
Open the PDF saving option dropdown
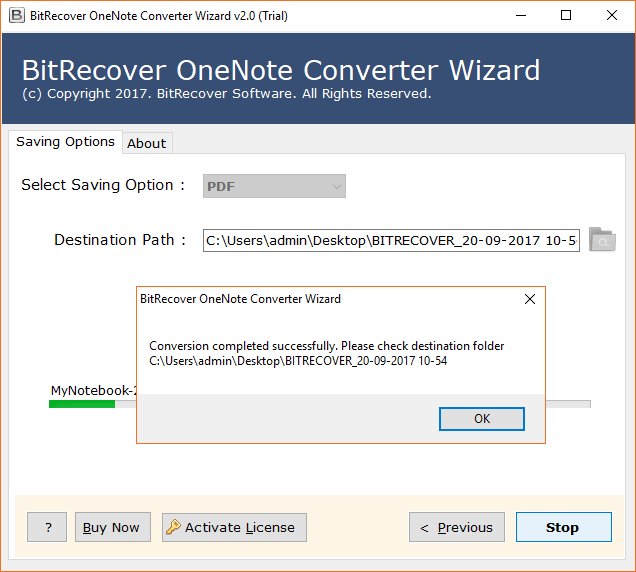274,186
